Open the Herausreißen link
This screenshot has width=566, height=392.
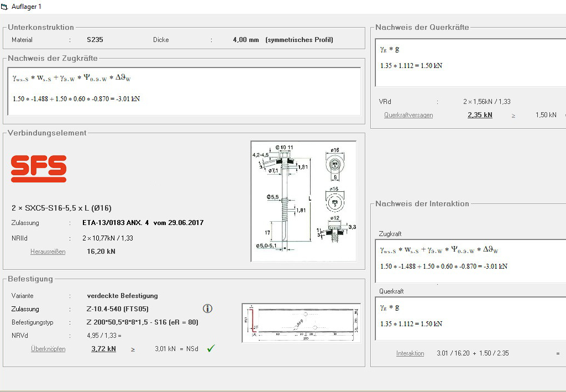(x=48, y=252)
